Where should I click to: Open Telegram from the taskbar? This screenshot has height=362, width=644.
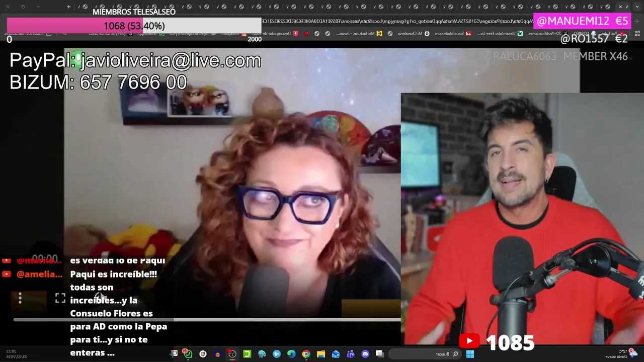[x=277, y=354]
